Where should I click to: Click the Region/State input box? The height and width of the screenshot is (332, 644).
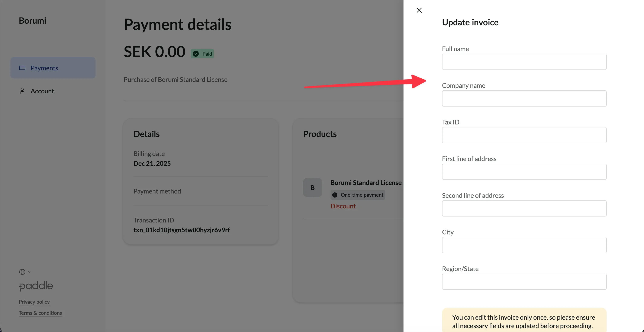click(x=524, y=282)
